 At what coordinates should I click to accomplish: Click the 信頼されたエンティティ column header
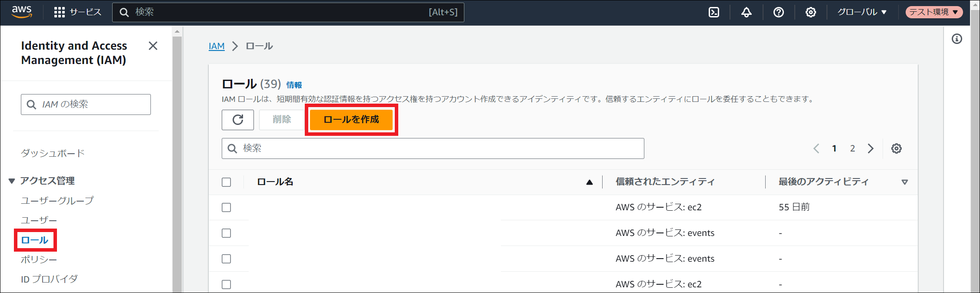pyautogui.click(x=665, y=182)
